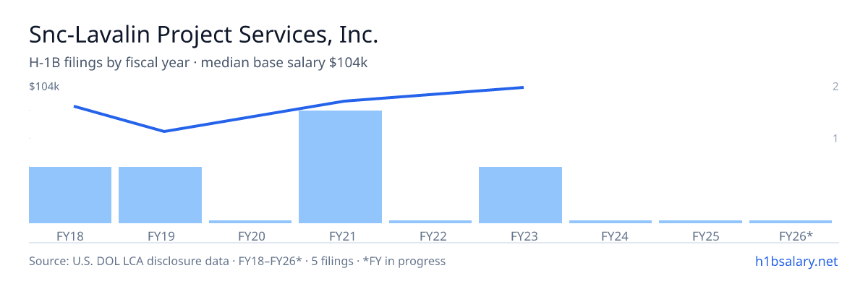Click the small FY20 bar stub
The height and width of the screenshot is (289, 868).
250,222
